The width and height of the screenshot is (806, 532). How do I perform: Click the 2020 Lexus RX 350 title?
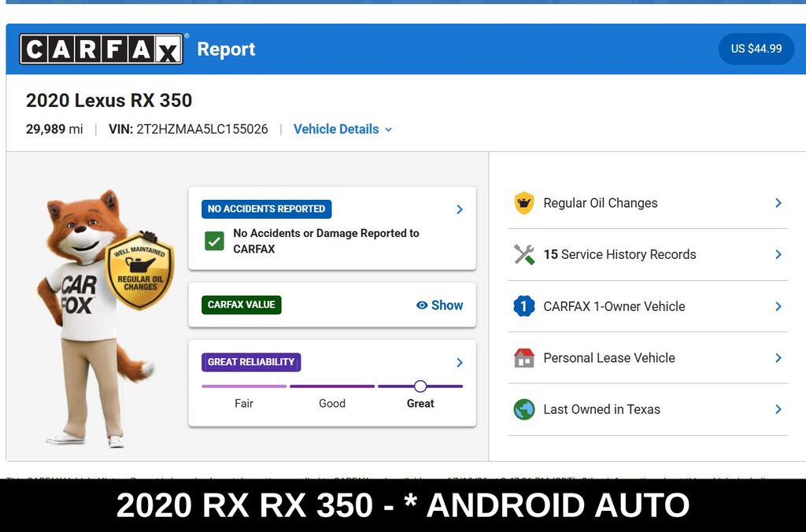click(109, 100)
